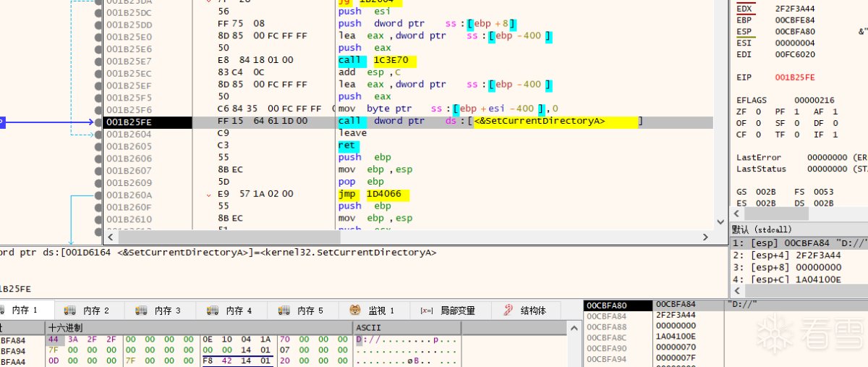The width and height of the screenshot is (868, 367).
Task: Click the 十六进制 hex column header
Action: (x=199, y=328)
